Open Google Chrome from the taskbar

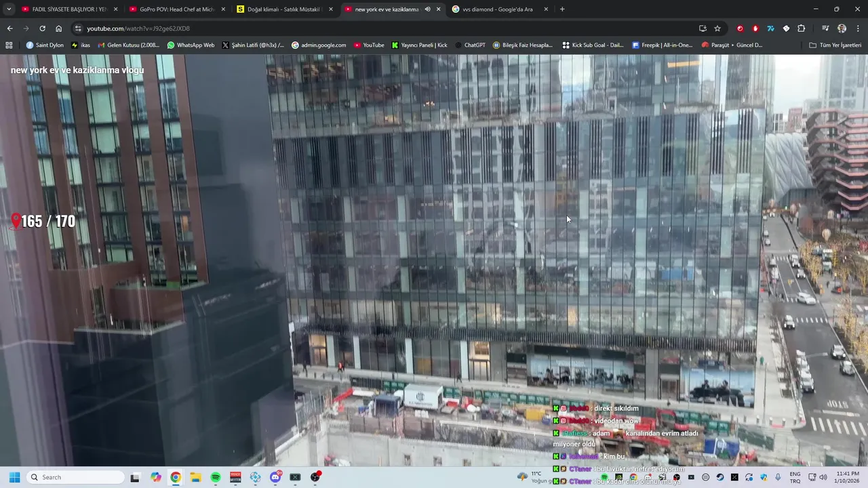click(176, 477)
